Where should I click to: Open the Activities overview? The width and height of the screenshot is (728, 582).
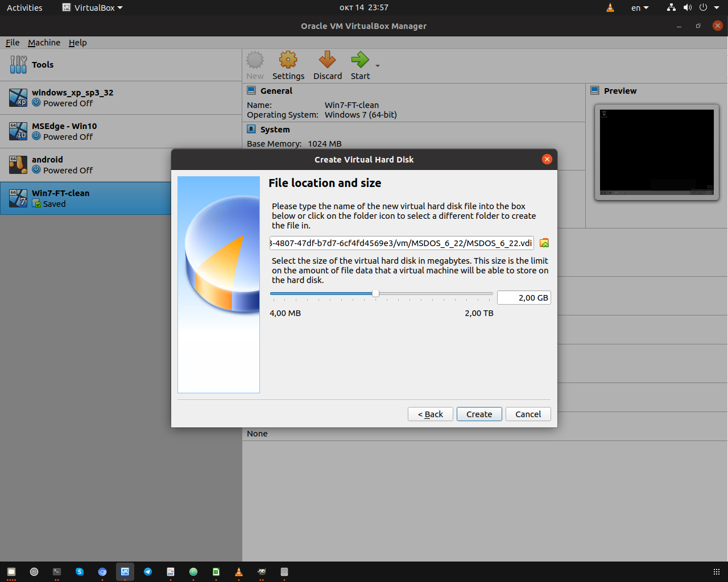point(24,7)
